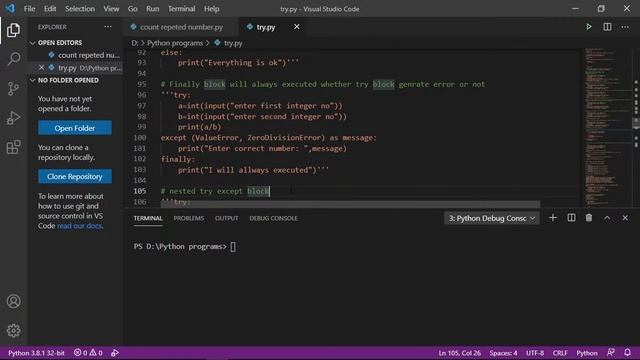Open count repeted nu... in Open Editors
This screenshot has height=360, width=640.
point(76,55)
